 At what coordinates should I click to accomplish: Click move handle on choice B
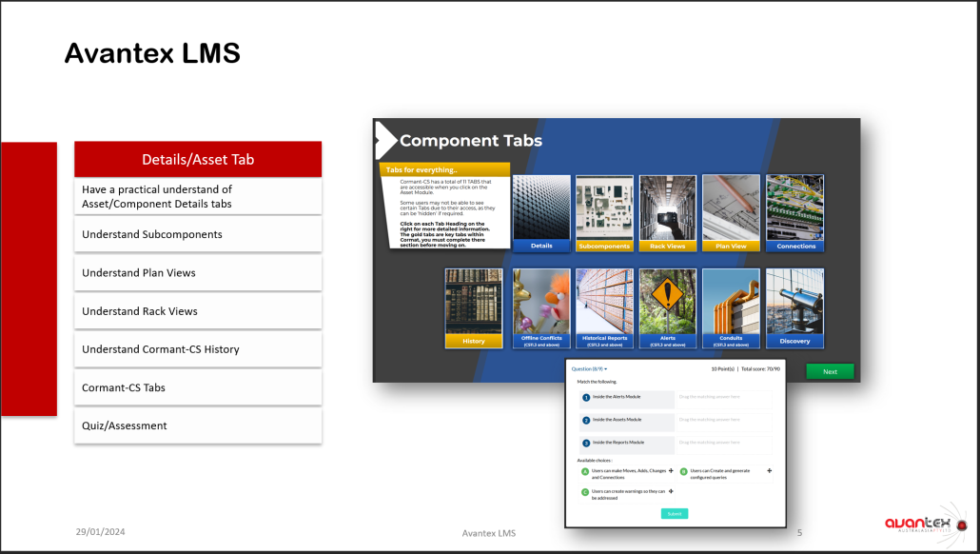(x=769, y=471)
